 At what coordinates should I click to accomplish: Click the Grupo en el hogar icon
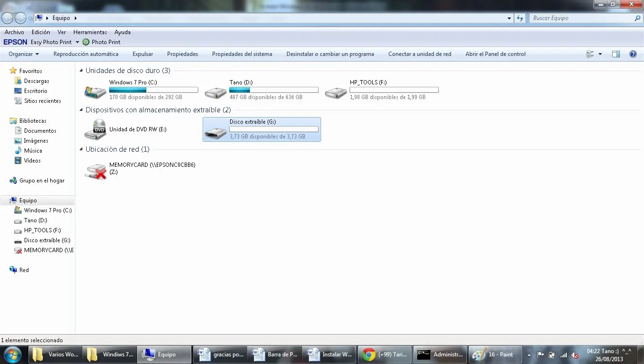[x=13, y=181]
